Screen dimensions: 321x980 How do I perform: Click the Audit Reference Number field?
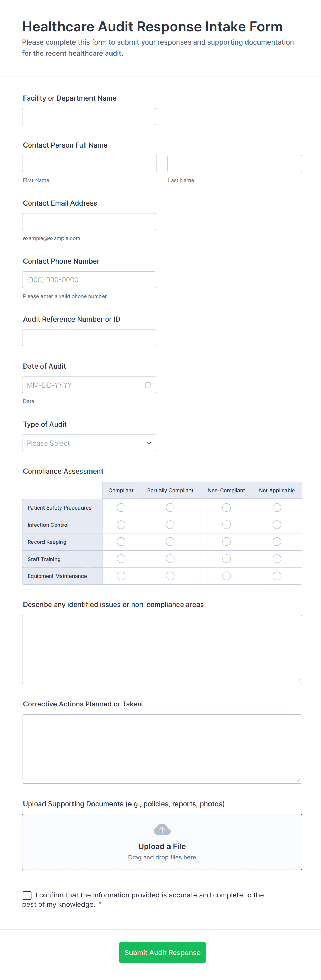[89, 338]
